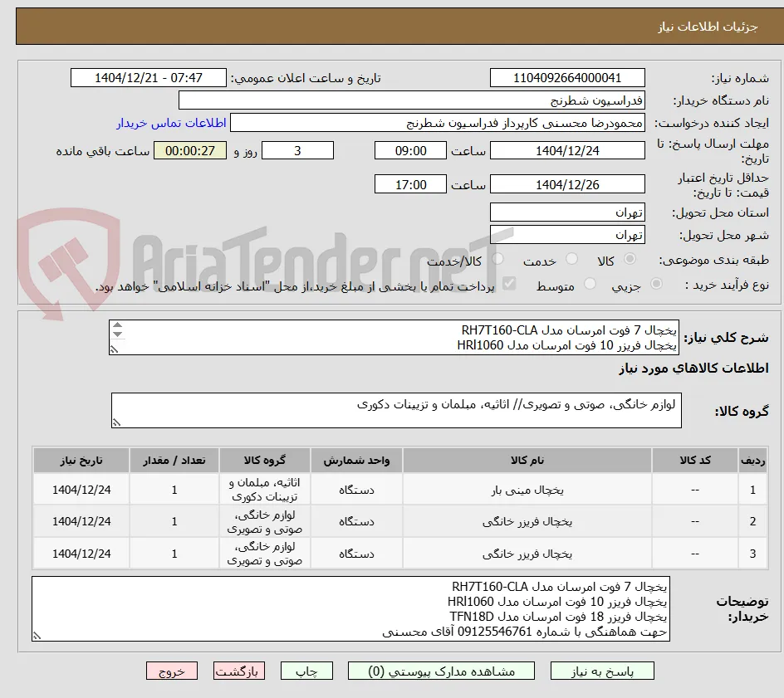784x698 pixels.
Task: Open اطلاعات تماس خریدار link
Action: coord(171,123)
